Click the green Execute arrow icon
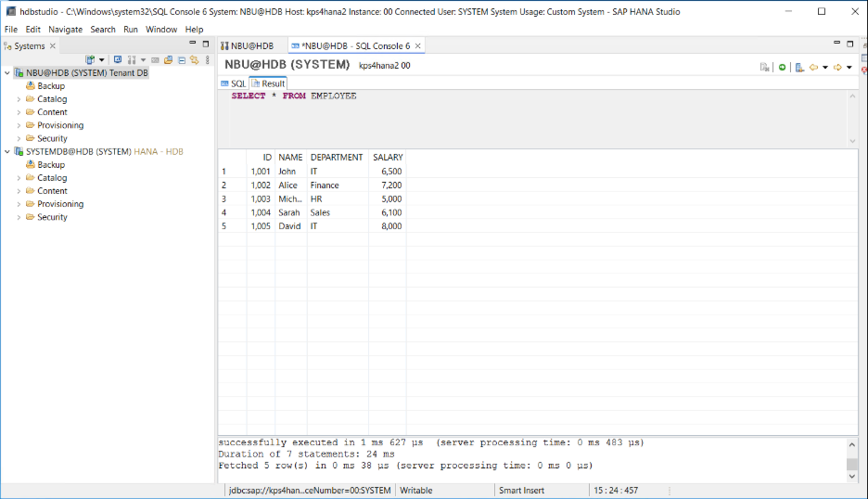Viewport: 868px width, 499px height. [x=782, y=67]
